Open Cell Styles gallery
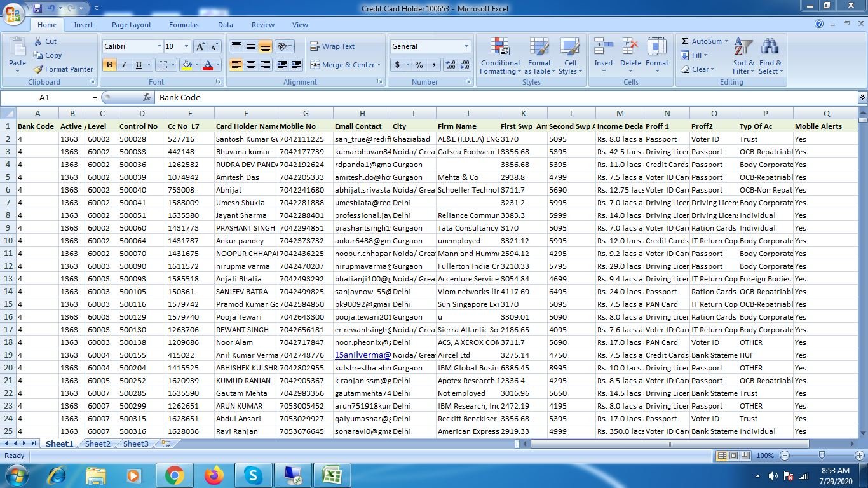 (570, 56)
